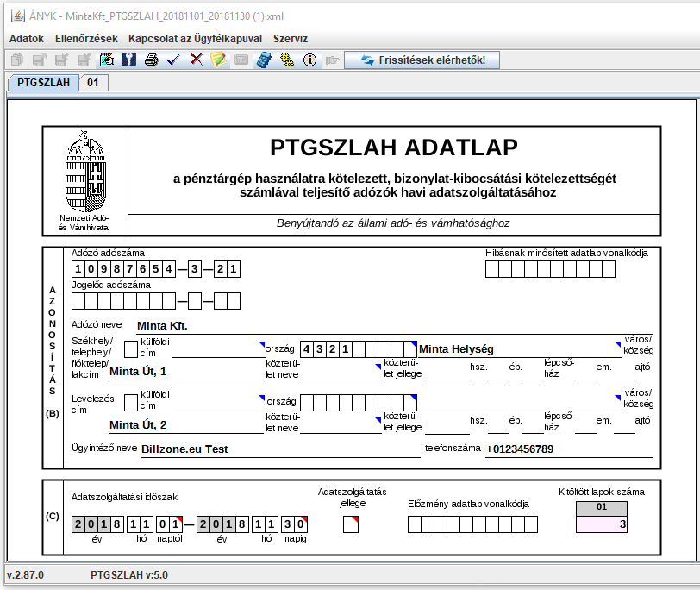The width and height of the screenshot is (700, 590).
Task: Click the Adózó adószáma number field
Action: coord(156,269)
